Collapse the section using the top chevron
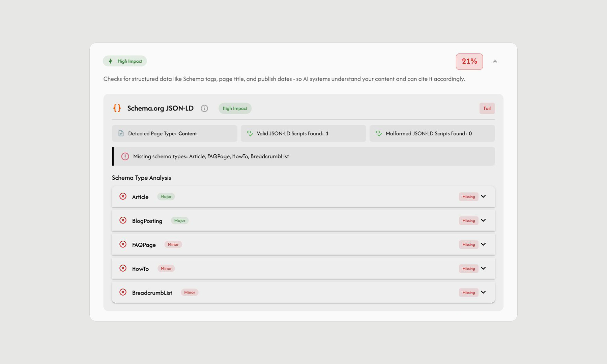This screenshot has height=364, width=607. 495,61
